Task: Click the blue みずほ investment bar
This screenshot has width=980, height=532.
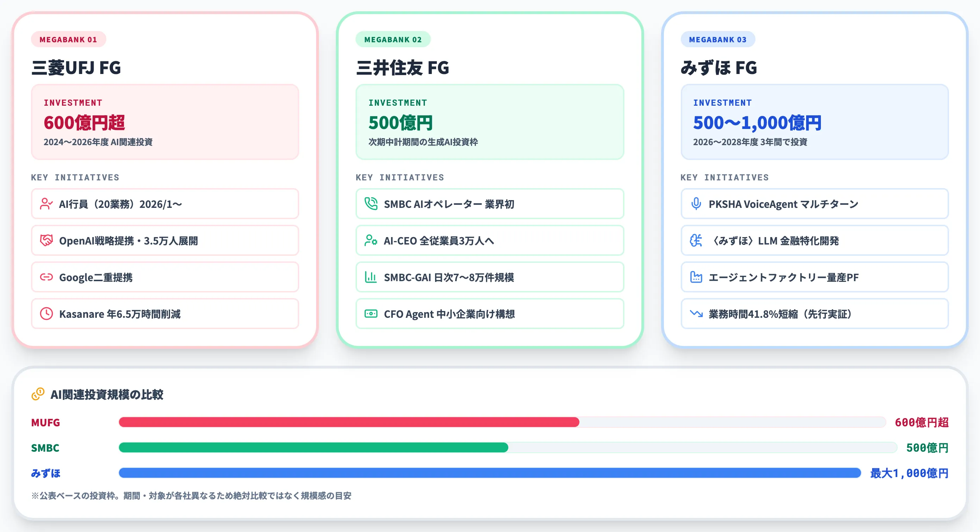Action: pos(490,473)
